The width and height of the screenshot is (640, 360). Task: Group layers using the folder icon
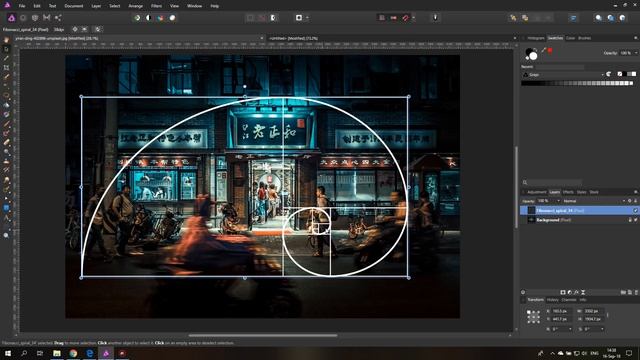click(x=623, y=292)
